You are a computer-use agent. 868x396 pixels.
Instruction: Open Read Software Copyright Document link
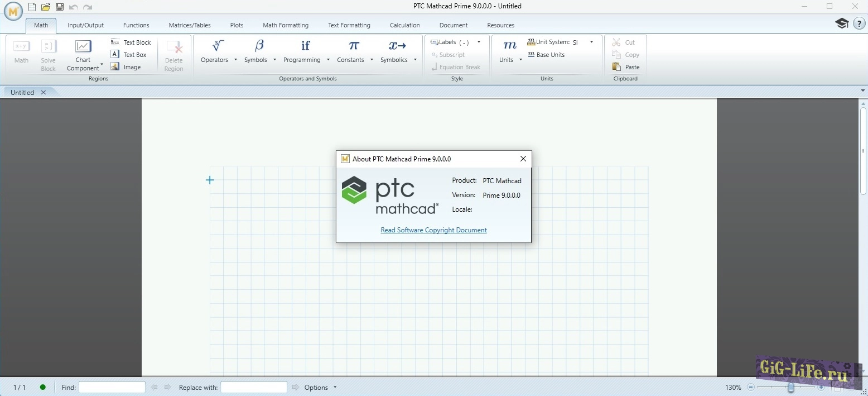pos(433,230)
